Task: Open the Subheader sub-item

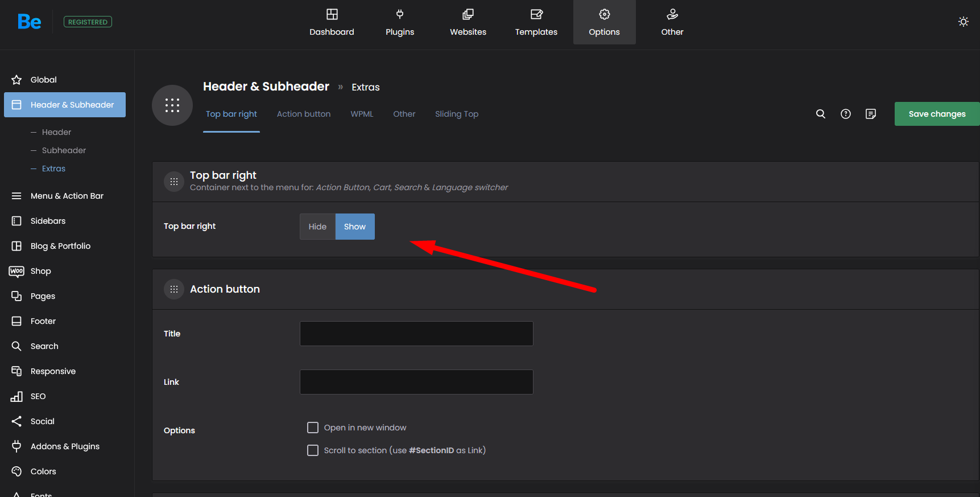Action: tap(64, 150)
